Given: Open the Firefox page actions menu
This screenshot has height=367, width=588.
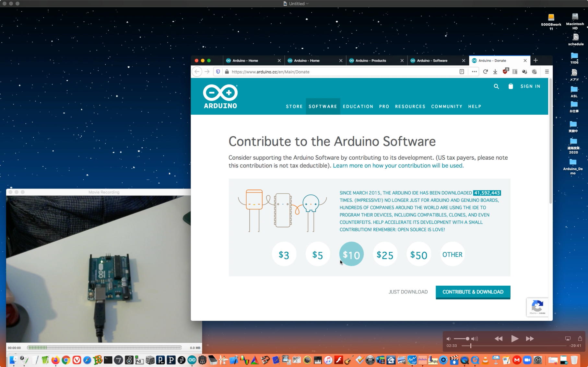Looking at the screenshot, I should (x=474, y=72).
